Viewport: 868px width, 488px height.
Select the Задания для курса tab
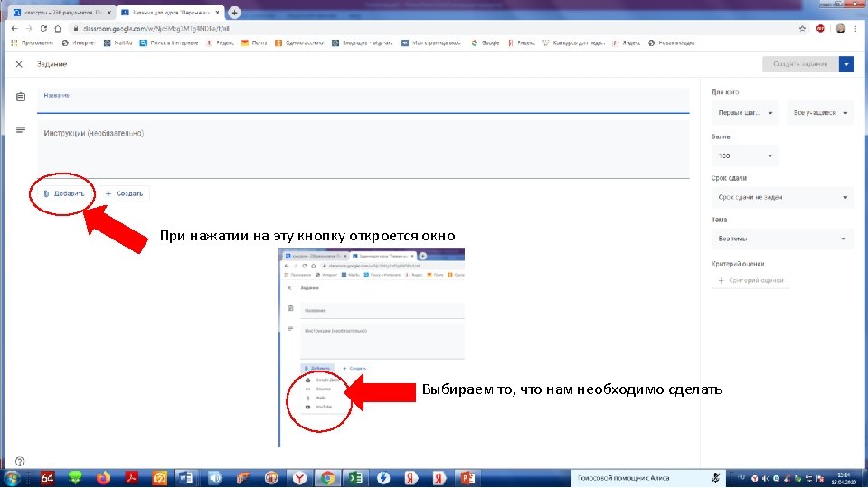(x=169, y=12)
